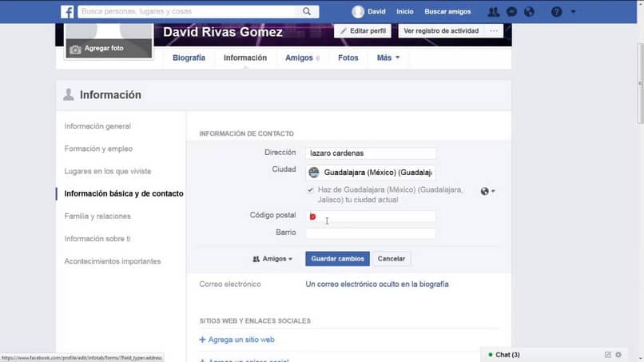Expand the globe privacy selector dropdown
The width and height of the screenshot is (644, 362).
pos(487,191)
